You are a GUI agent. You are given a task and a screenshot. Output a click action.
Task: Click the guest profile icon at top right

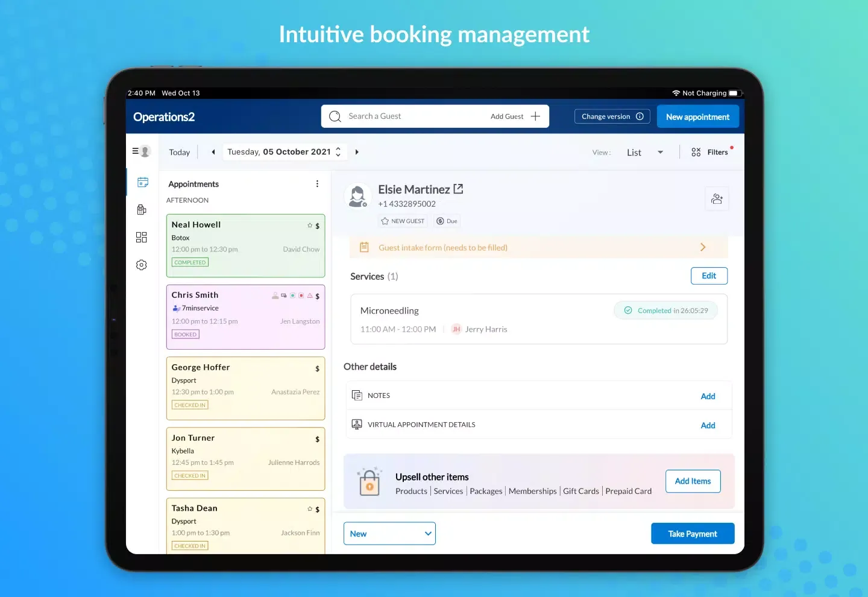[x=717, y=199]
